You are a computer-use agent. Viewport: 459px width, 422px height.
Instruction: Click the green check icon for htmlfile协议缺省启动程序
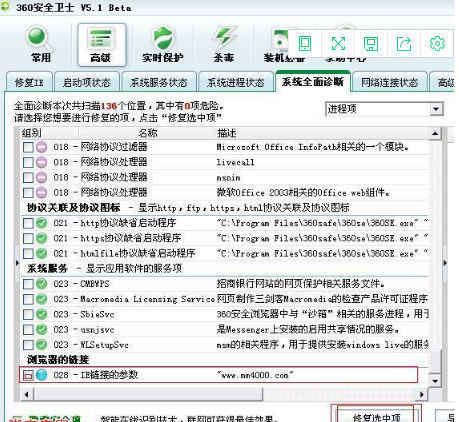(x=42, y=253)
